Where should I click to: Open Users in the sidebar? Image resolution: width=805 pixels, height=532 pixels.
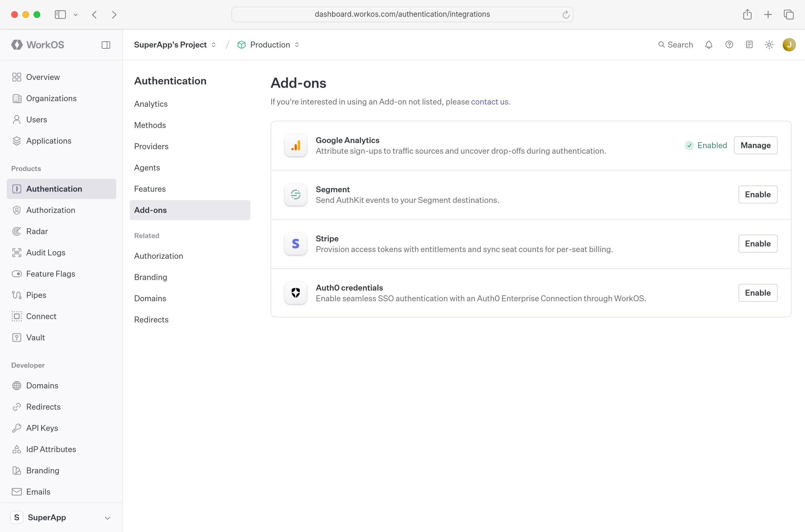pyautogui.click(x=61, y=119)
